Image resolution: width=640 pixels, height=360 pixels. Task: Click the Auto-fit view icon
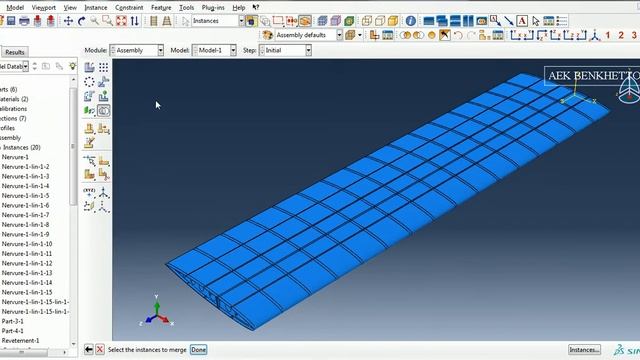point(121,21)
